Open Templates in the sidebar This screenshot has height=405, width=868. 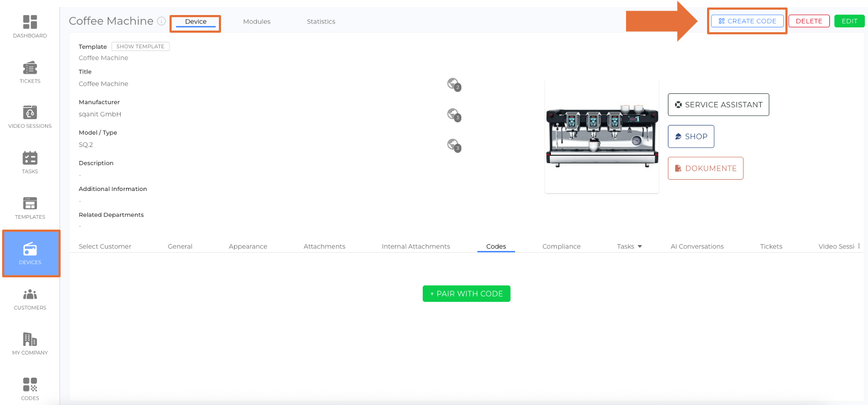pyautogui.click(x=30, y=208)
